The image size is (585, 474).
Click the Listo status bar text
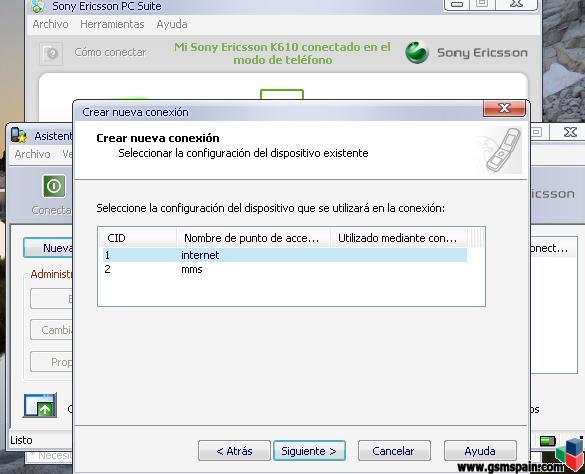[21, 440]
